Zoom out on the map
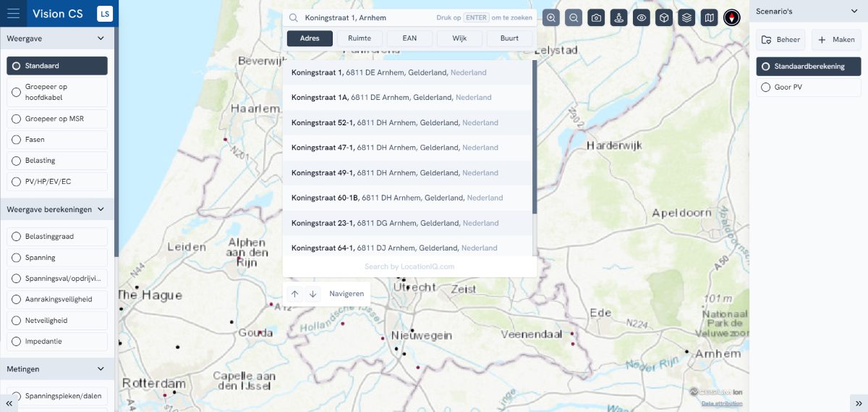This screenshot has width=868, height=412. click(574, 18)
